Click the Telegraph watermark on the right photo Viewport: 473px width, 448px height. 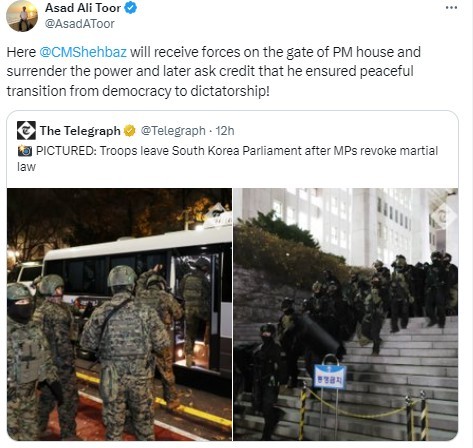point(443,216)
